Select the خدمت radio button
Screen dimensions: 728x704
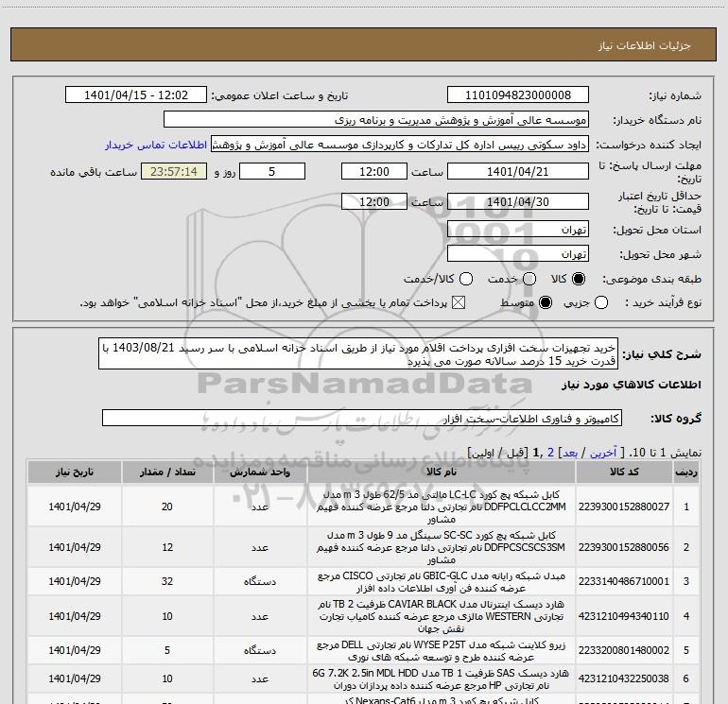pos(529,279)
